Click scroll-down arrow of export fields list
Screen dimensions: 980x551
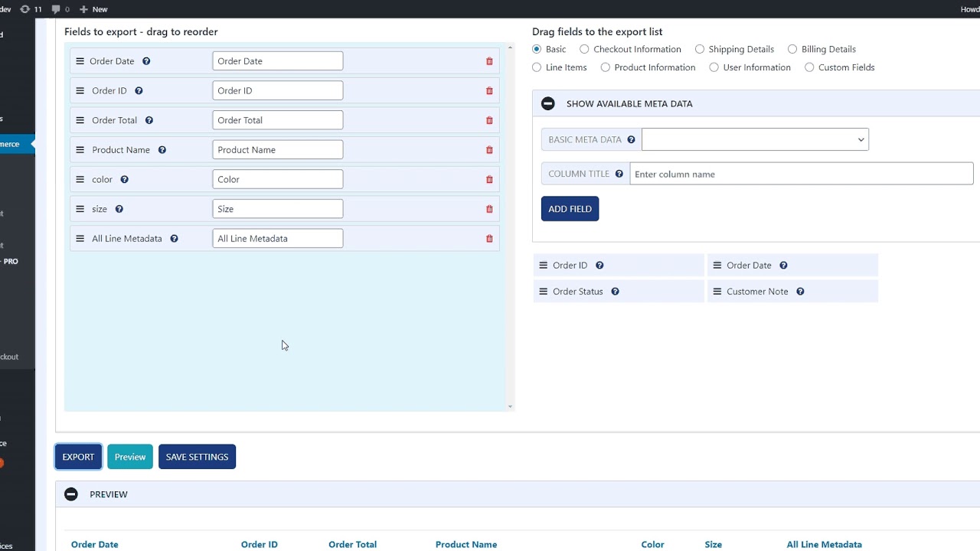tap(510, 406)
